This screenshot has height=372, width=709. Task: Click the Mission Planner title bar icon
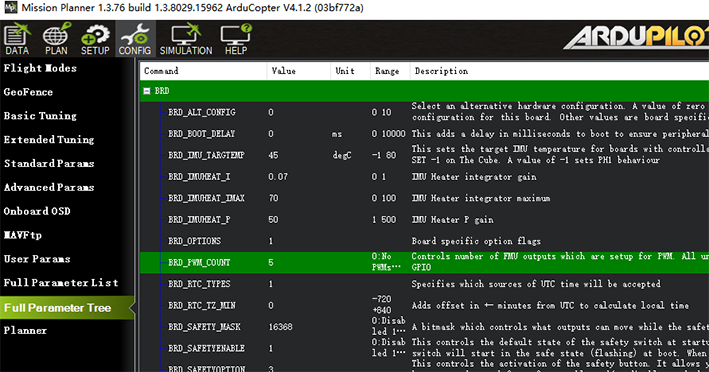10,8
